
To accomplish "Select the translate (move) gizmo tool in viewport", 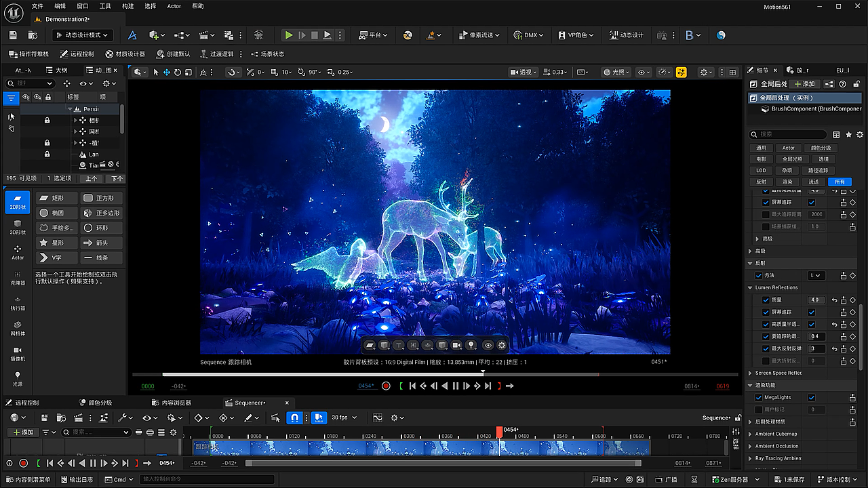I will pos(166,72).
